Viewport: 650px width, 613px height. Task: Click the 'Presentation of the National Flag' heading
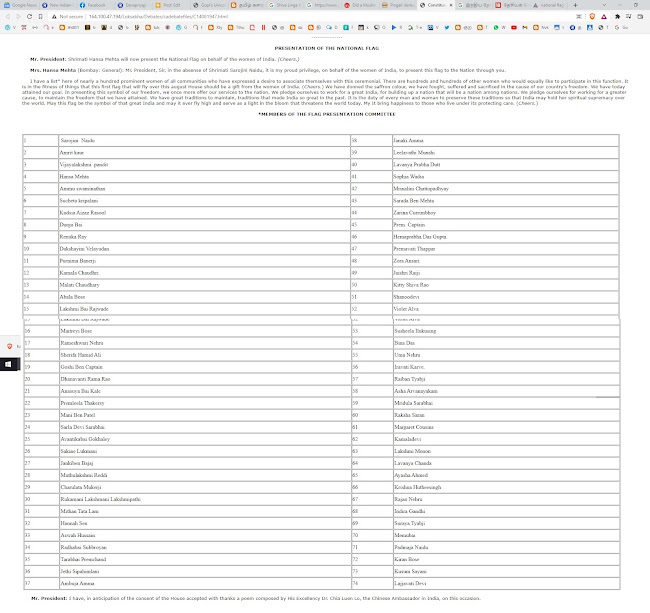point(327,48)
